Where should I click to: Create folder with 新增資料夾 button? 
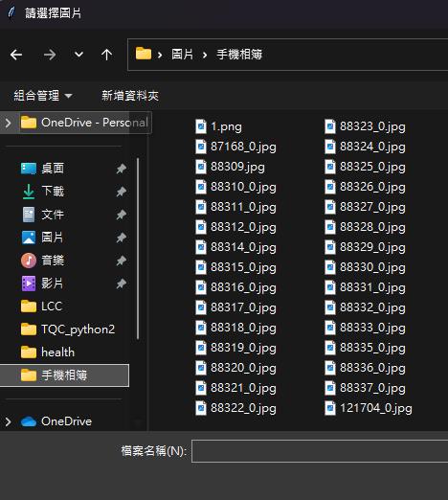click(130, 96)
